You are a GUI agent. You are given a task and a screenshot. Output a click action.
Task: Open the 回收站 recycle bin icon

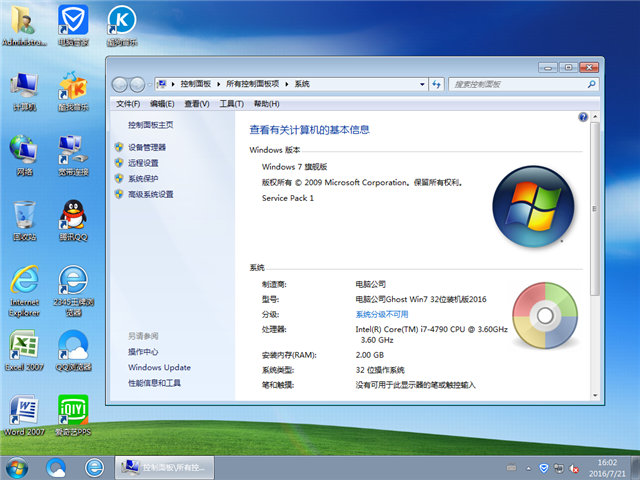tap(24, 217)
